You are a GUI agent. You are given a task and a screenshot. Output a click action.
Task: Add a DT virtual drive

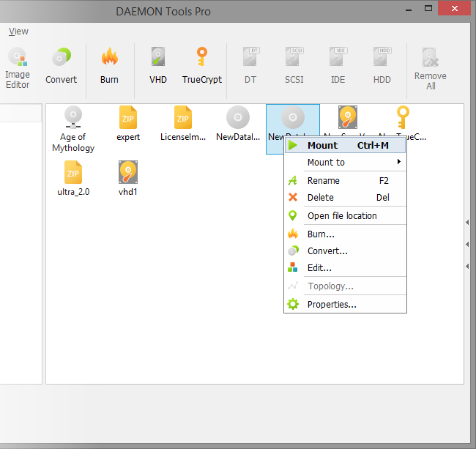pyautogui.click(x=250, y=66)
